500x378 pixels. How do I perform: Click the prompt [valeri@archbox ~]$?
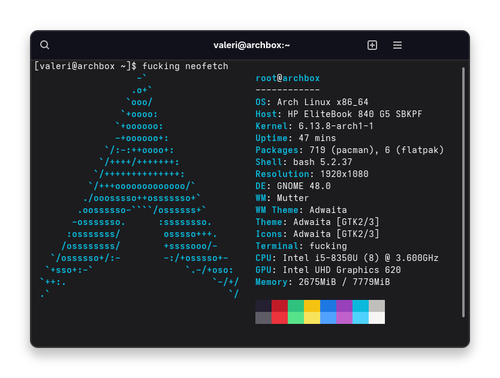click(x=85, y=66)
